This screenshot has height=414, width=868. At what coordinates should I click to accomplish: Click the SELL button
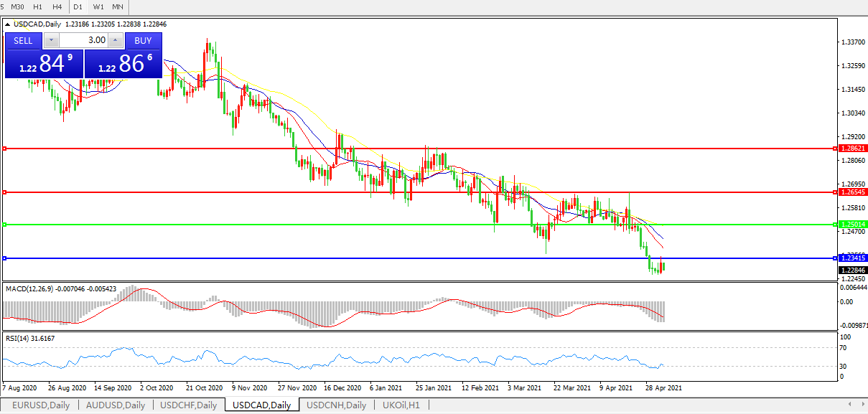coord(23,41)
